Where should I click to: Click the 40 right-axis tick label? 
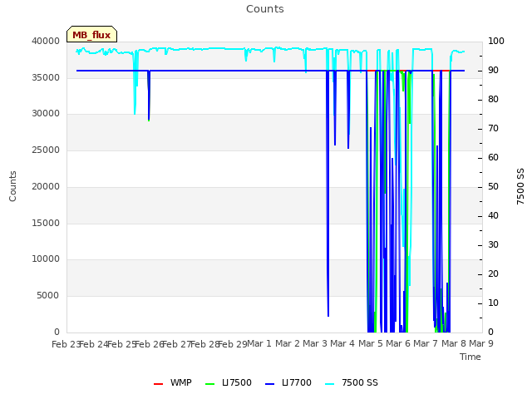493,215
